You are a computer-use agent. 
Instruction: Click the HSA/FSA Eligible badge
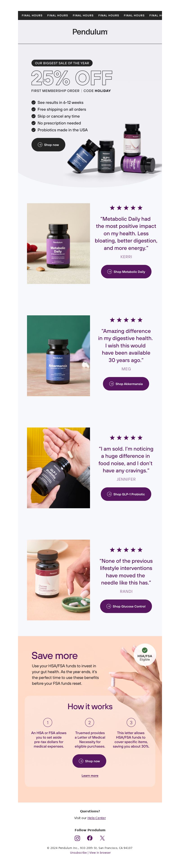(144, 655)
